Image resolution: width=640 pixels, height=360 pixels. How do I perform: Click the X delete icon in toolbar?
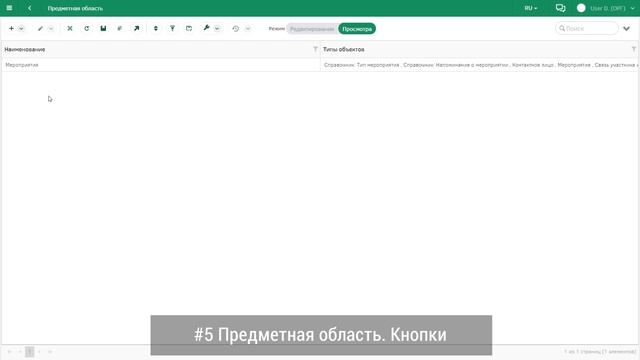[x=70, y=29]
